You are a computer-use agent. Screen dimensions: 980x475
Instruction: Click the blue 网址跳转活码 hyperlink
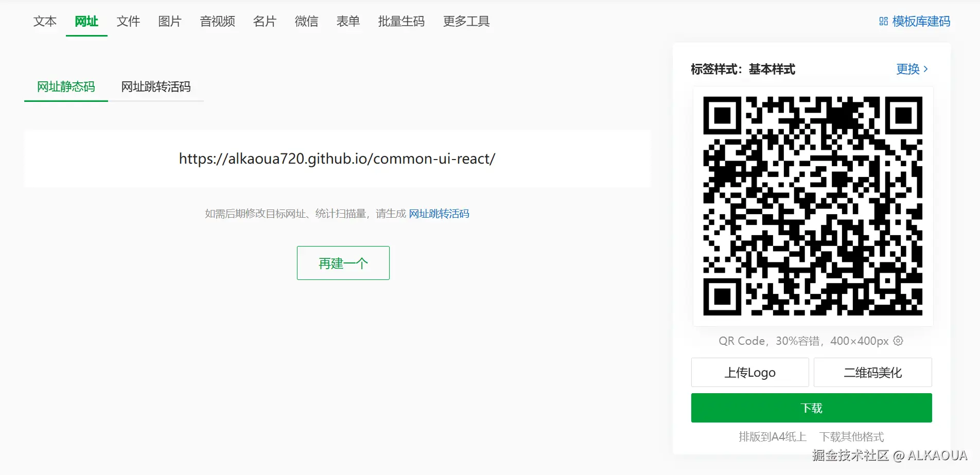pyautogui.click(x=439, y=214)
